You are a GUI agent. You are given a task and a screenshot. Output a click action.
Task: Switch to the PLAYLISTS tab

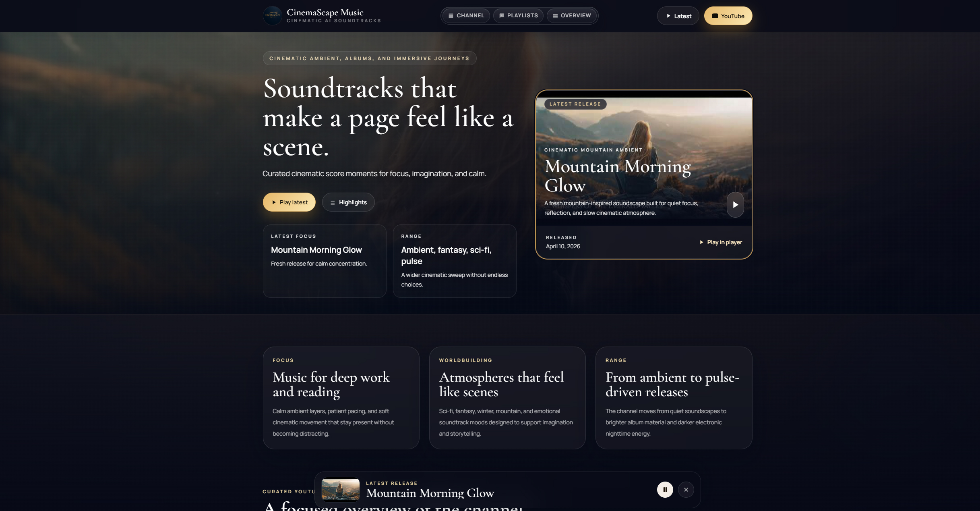point(518,15)
